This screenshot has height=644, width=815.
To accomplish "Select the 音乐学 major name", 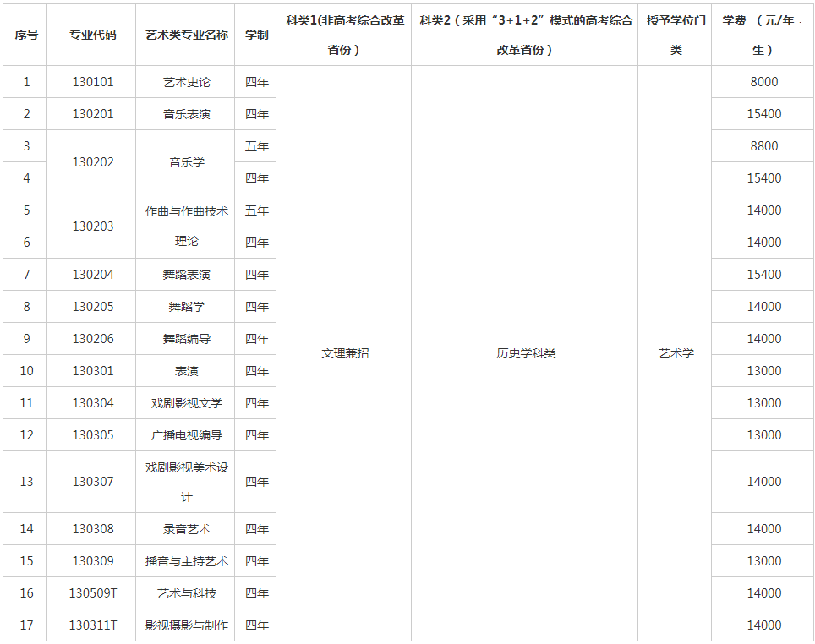I will click(187, 162).
